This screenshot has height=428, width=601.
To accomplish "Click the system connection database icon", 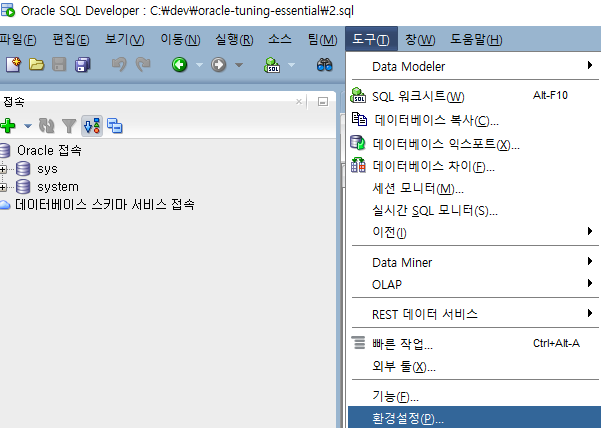I will [23, 187].
